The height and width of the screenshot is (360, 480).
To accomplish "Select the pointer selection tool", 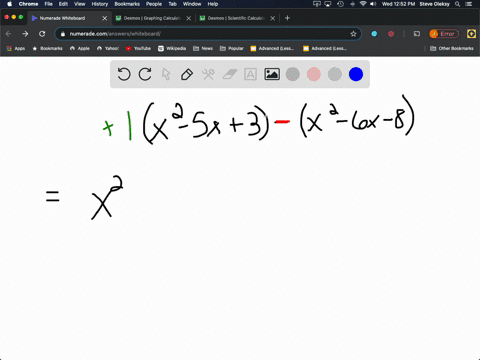I will click(166, 74).
